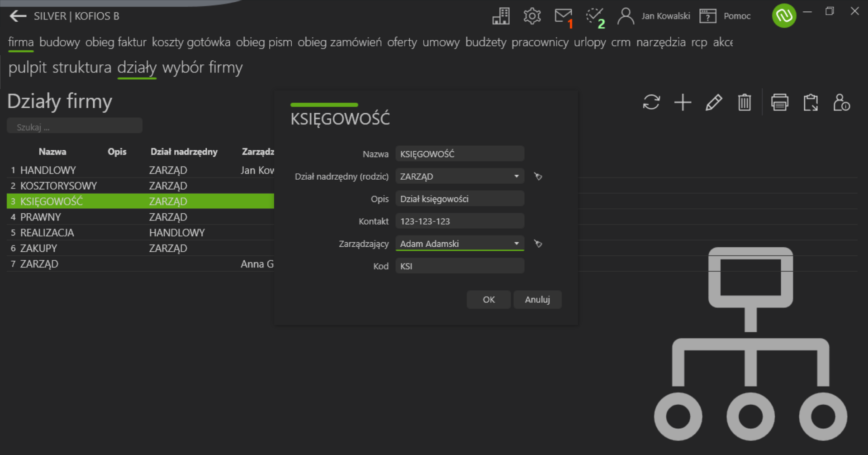Click the Kontakt field 123-123-123
Viewport: 868px width, 455px height.
click(x=460, y=221)
